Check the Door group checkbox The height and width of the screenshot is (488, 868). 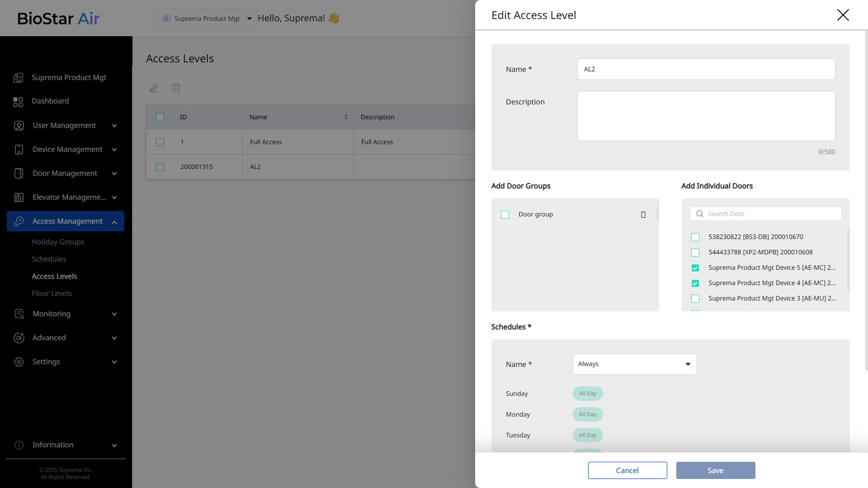coord(505,215)
